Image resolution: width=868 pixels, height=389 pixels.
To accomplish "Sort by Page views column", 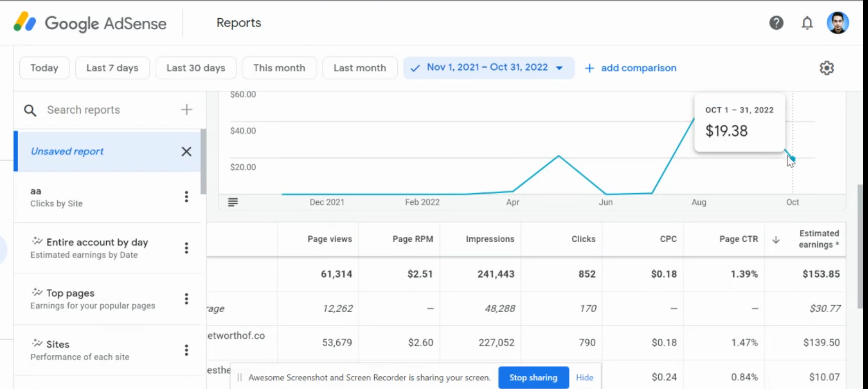I will [329, 239].
